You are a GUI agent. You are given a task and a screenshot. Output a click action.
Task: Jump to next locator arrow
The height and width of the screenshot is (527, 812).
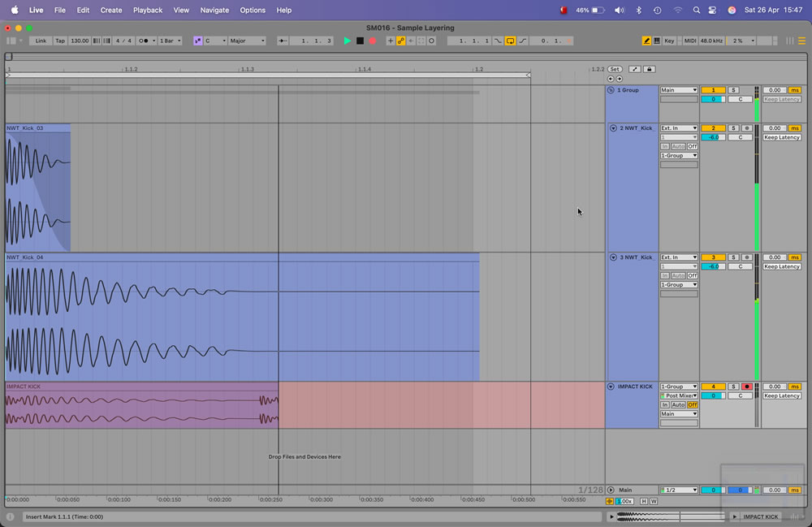[620, 80]
